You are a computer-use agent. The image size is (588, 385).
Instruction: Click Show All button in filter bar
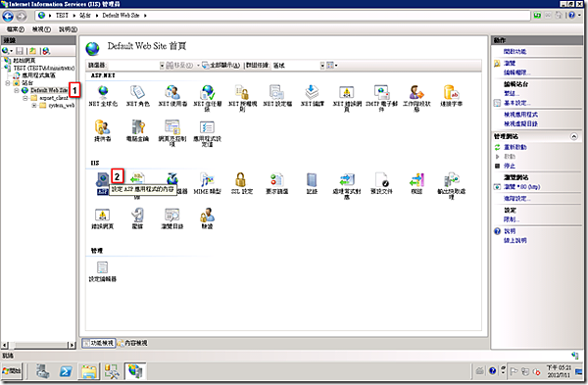221,66
